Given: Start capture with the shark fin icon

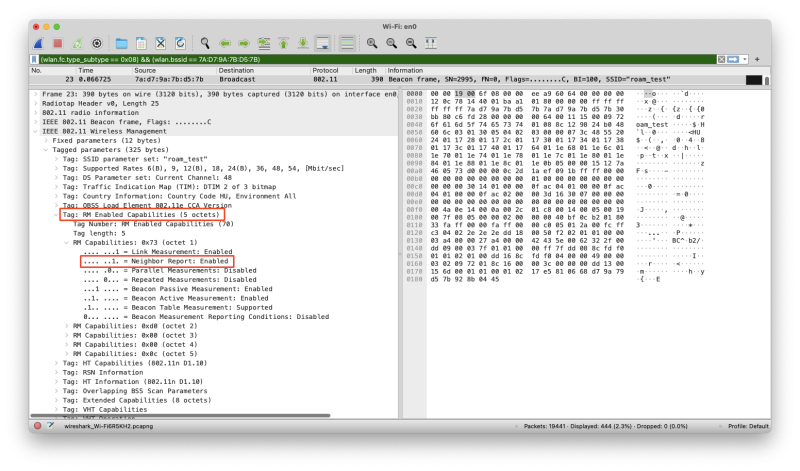Looking at the screenshot, I should coord(39,43).
